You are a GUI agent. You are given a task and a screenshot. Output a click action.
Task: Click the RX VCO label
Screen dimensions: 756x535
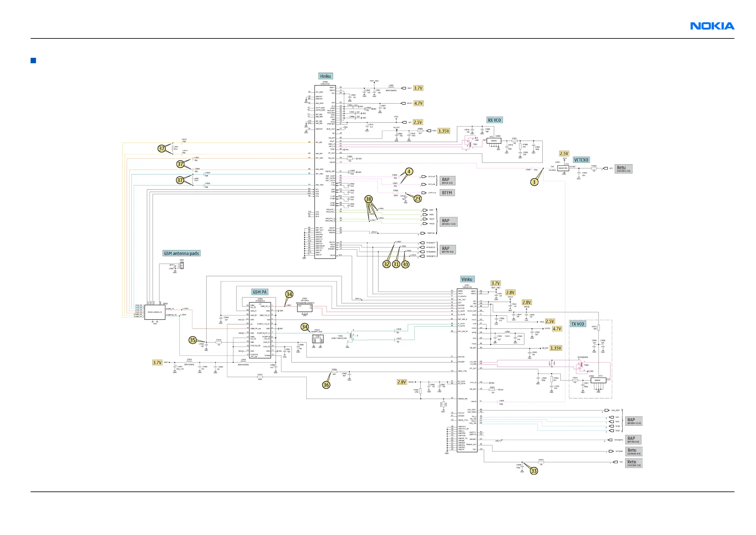[x=494, y=120]
